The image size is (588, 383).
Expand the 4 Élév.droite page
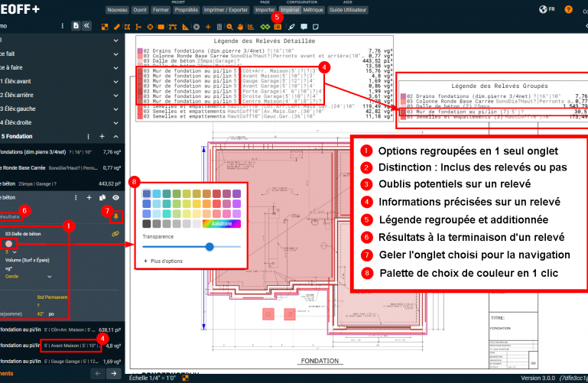point(116,123)
